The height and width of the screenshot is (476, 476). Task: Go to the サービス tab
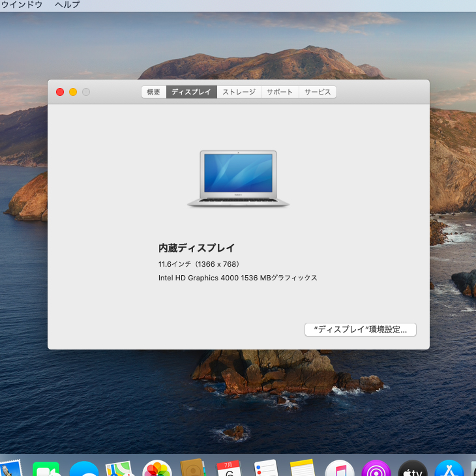pos(318,92)
